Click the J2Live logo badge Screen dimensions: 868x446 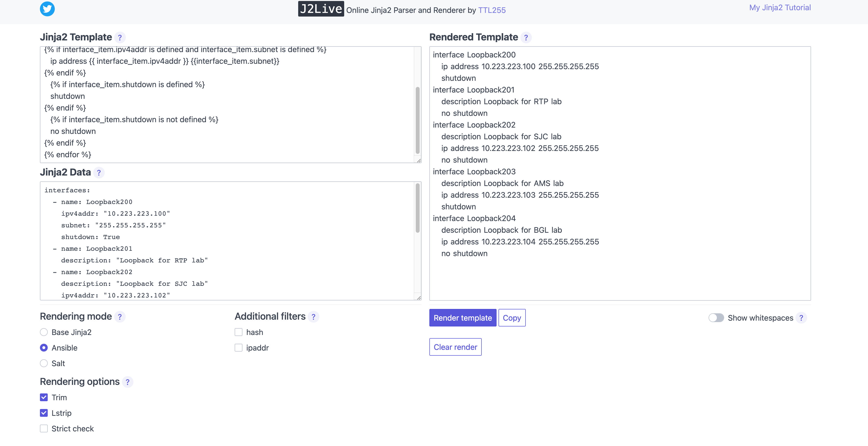click(321, 9)
